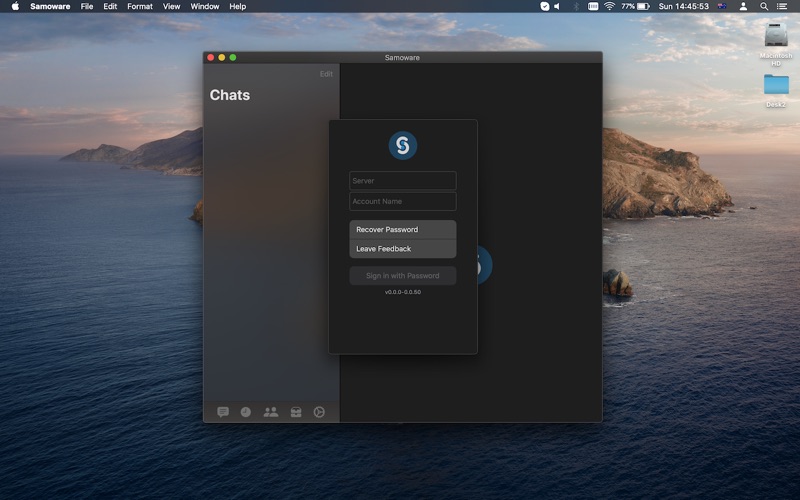Click the circular arrow icon in sidebar

pos(319,412)
